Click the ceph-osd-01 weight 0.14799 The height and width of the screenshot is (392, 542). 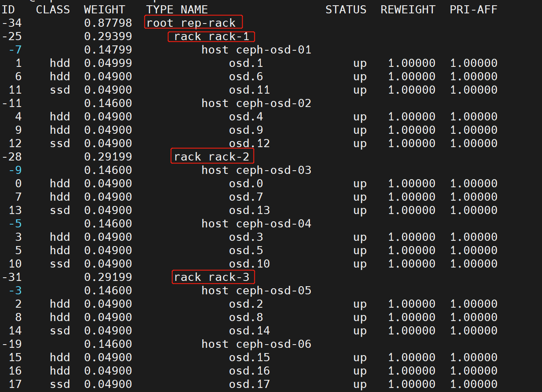coord(108,50)
